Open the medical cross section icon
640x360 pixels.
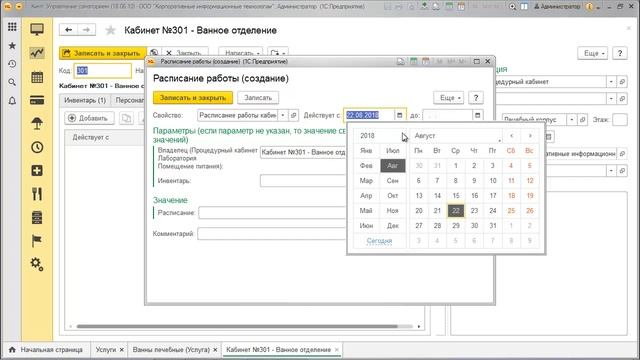click(37, 171)
